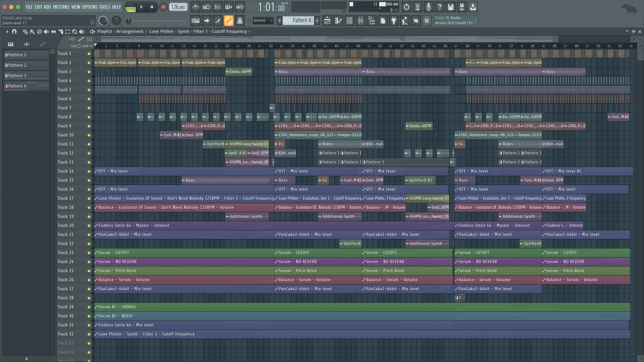The image size is (644, 362).
Task: Toggle typing keyboard to piano icon
Action: pos(196,20)
